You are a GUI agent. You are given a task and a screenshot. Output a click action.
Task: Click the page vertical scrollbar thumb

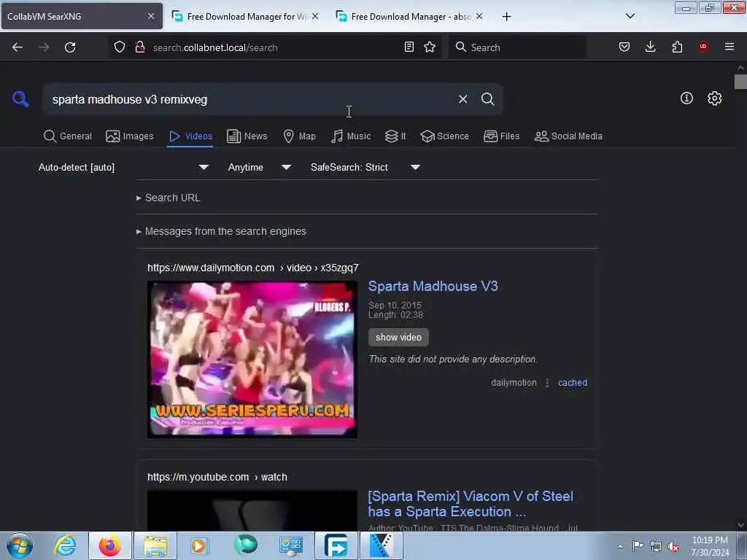pyautogui.click(x=740, y=82)
